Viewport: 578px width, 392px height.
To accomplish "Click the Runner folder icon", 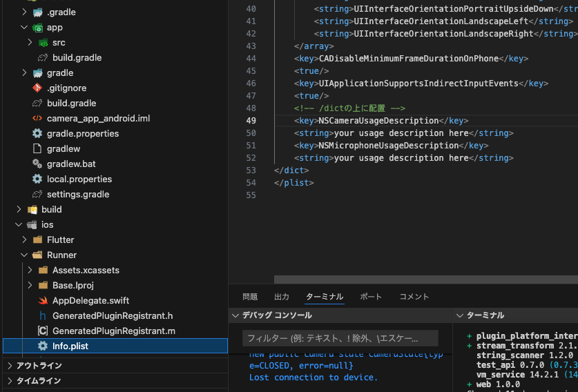I will [37, 255].
